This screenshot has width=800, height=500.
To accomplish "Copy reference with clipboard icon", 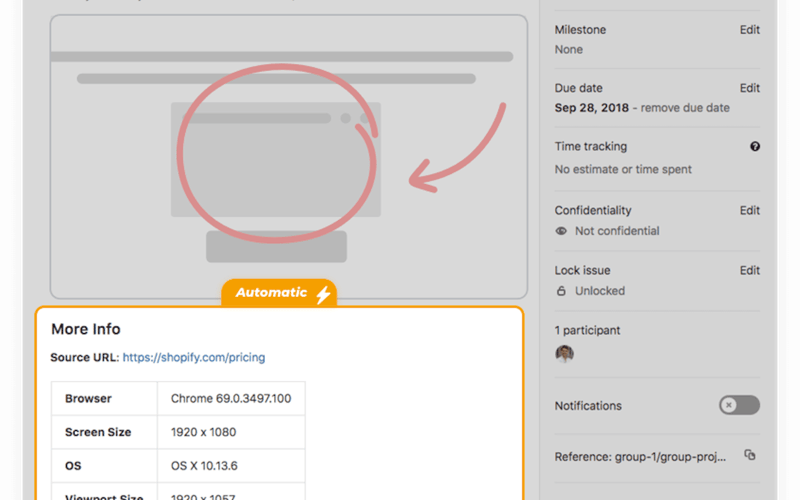I will (749, 454).
